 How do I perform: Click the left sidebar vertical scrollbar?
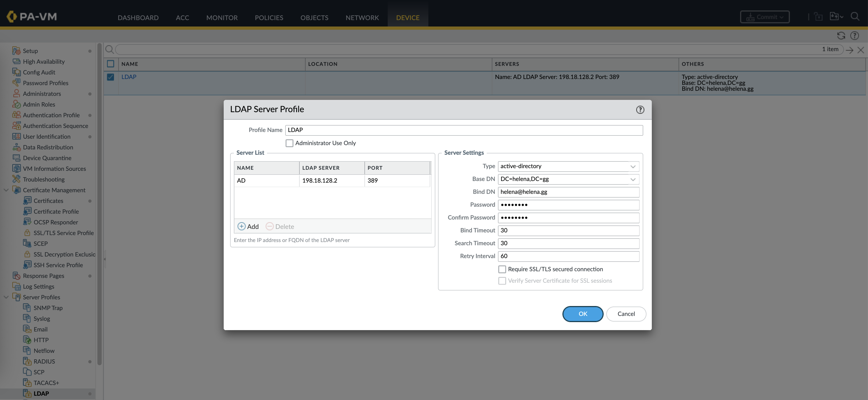99,202
